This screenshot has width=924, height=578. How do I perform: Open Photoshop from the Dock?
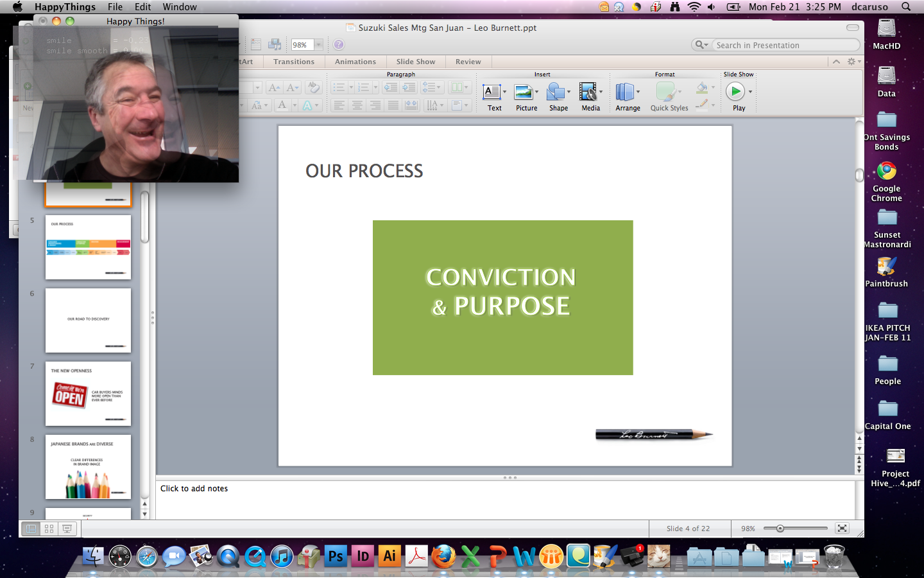(336, 556)
